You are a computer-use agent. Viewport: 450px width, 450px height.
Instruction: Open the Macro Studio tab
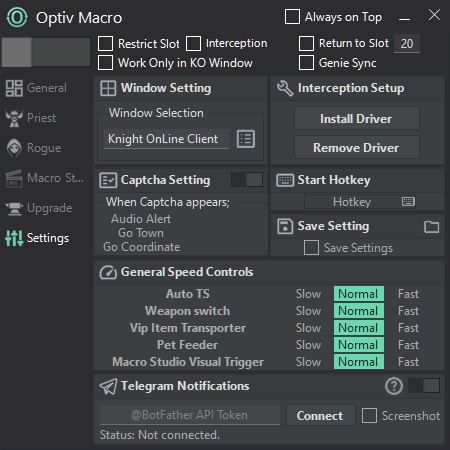coord(45,178)
